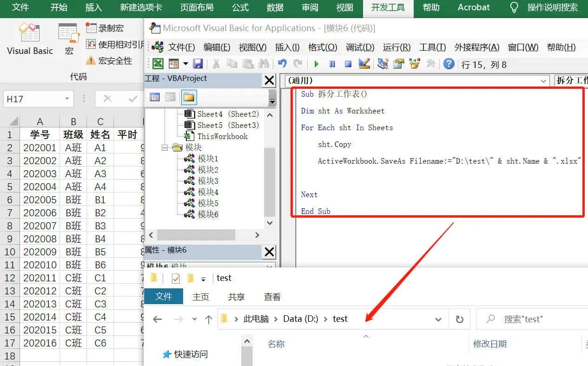
Task: Open the folder path dropdown in Explorer
Action: pyautogui.click(x=437, y=319)
